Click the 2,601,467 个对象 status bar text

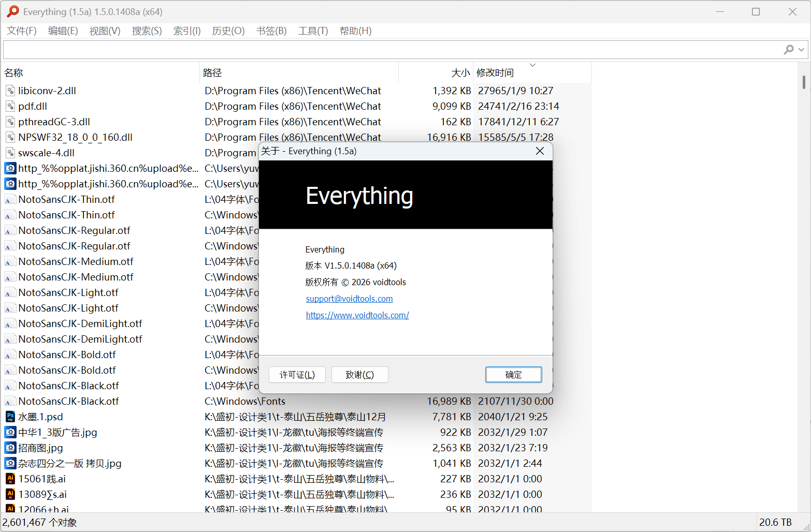coord(40,523)
